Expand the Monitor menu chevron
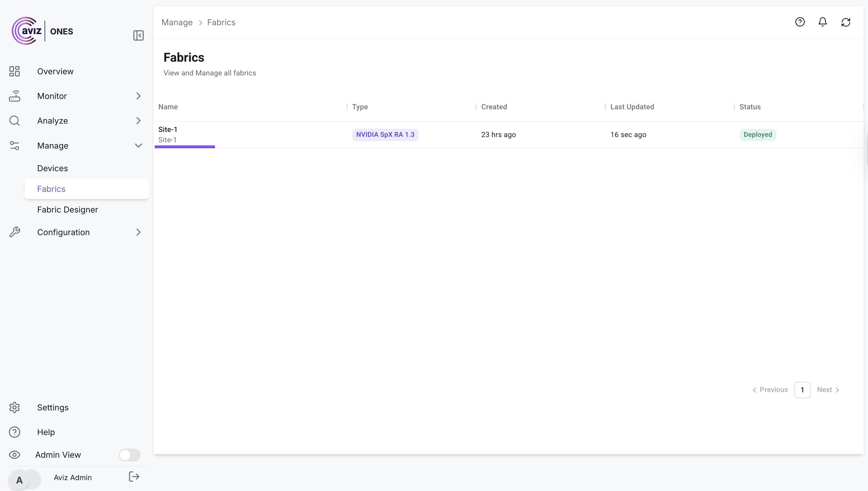This screenshot has height=491, width=868. pos(138,96)
